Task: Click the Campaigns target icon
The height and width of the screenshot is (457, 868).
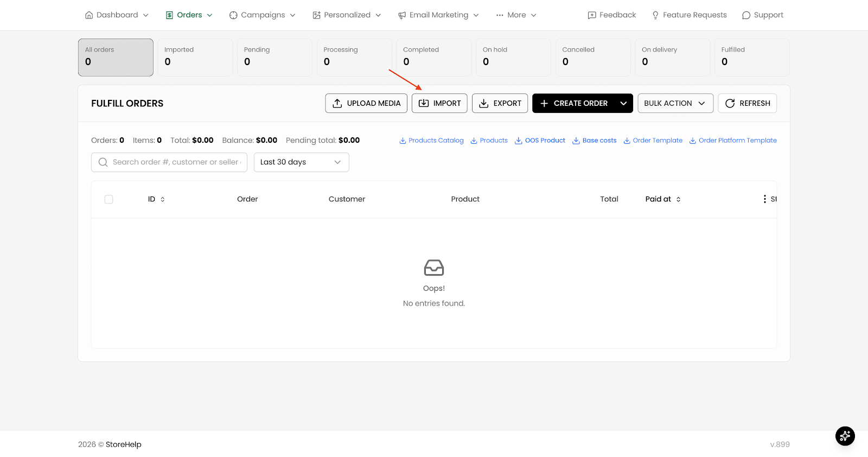Action: click(233, 15)
